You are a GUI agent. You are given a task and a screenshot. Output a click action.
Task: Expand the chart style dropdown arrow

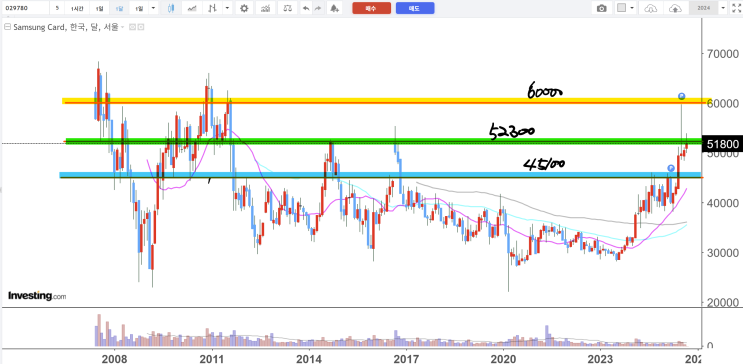pos(228,8)
